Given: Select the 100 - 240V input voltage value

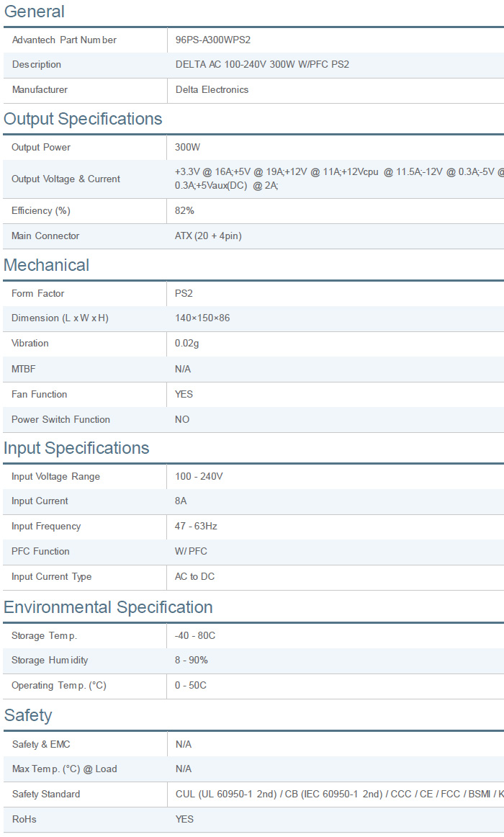Looking at the screenshot, I should coord(199,477).
